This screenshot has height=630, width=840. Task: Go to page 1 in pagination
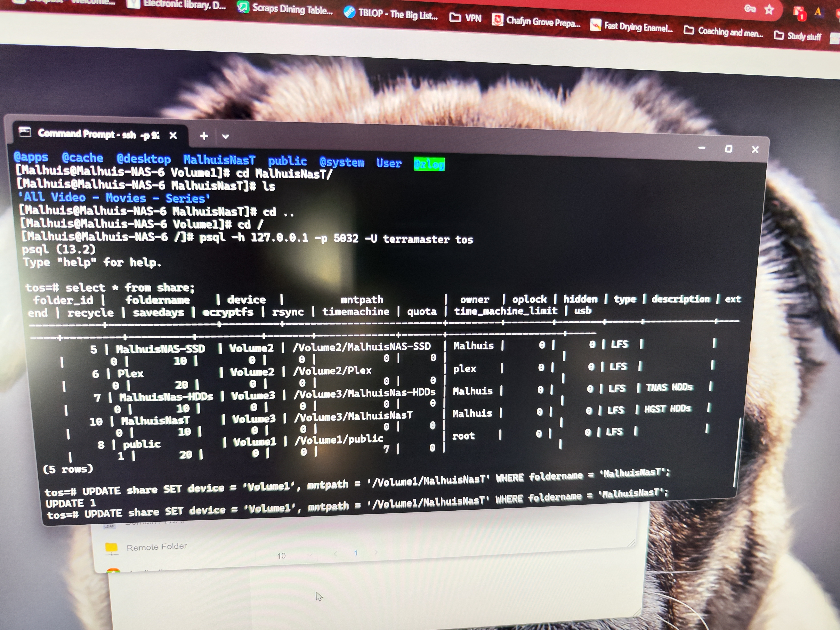tap(355, 553)
